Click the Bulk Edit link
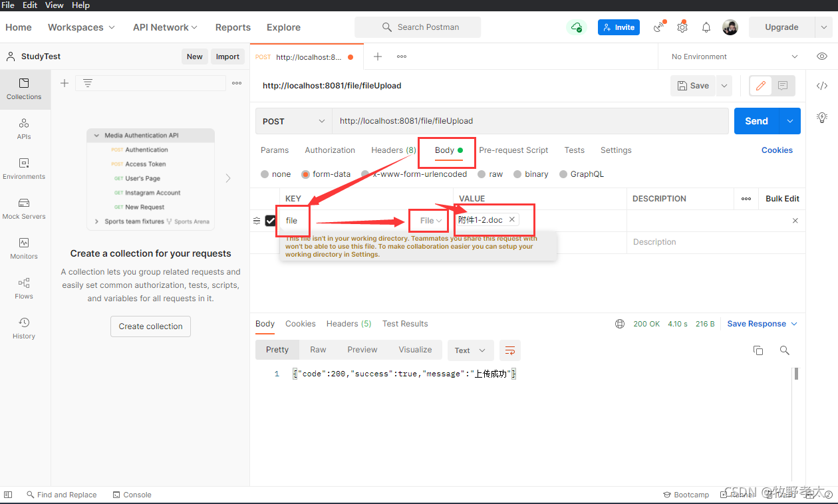This screenshot has width=838, height=504. pyautogui.click(x=782, y=199)
